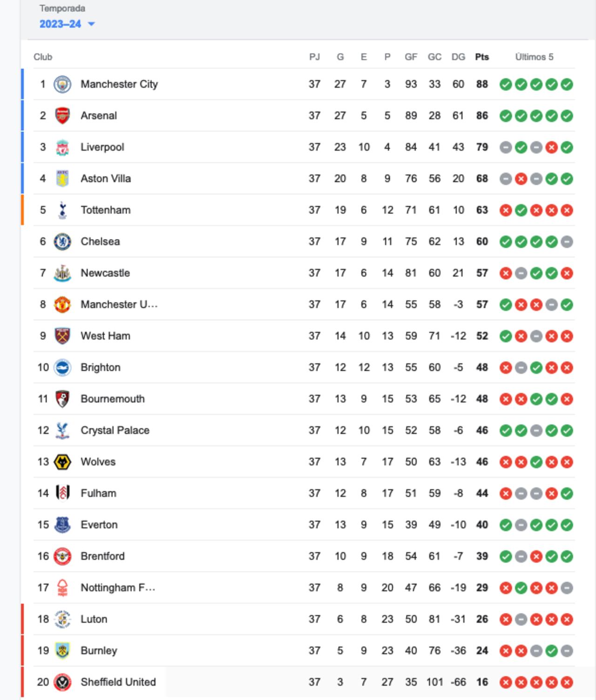Viewport: 596px width, 700px height.
Task: Click the Everton club crest
Action: pos(62,524)
